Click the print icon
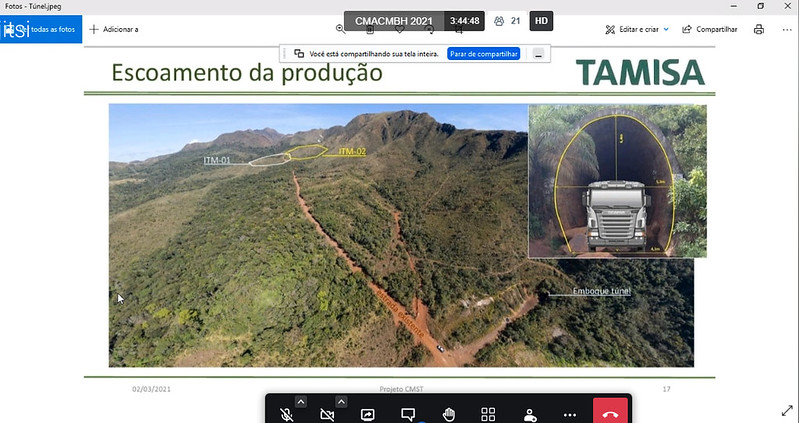 click(x=759, y=29)
